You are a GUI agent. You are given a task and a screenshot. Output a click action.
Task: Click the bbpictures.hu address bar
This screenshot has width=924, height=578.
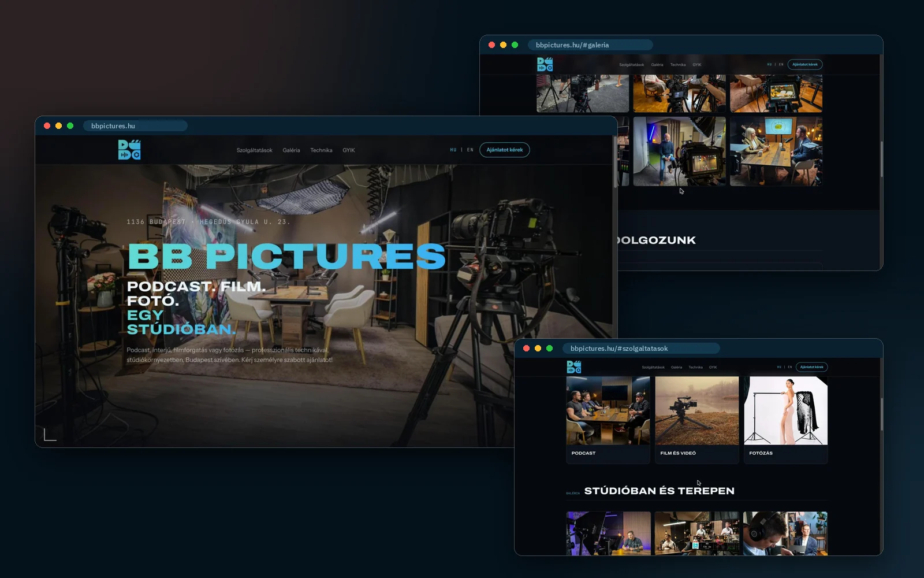(135, 125)
